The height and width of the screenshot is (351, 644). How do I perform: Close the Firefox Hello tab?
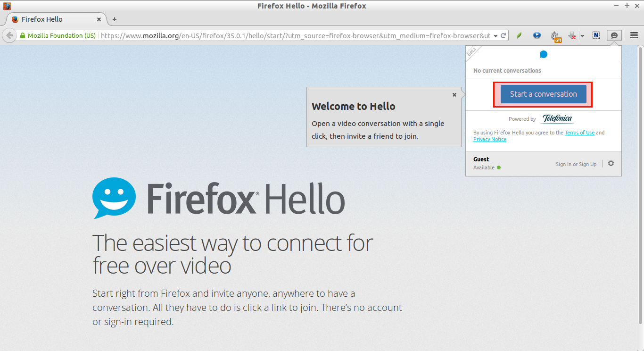99,19
